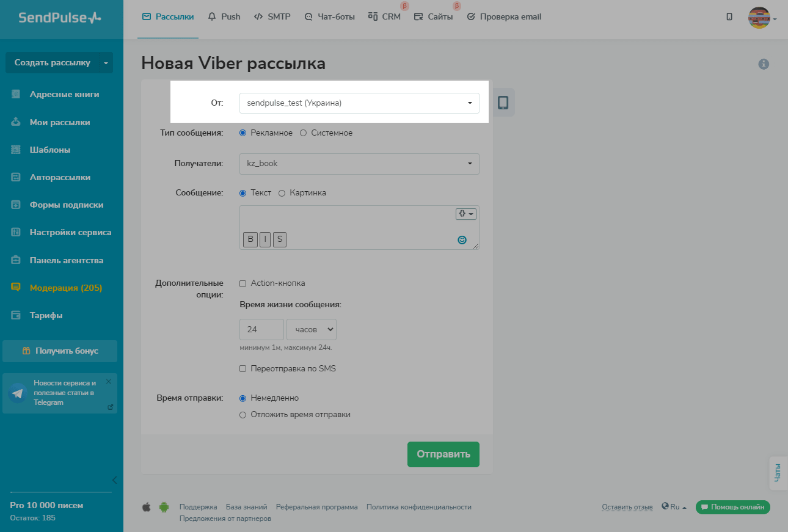This screenshot has width=788, height=532.
Task: Open the От sender dropdown
Action: (x=359, y=103)
